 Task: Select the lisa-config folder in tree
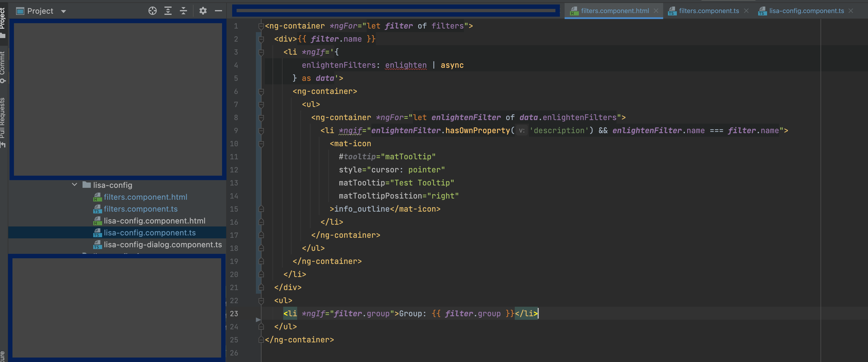click(x=113, y=185)
